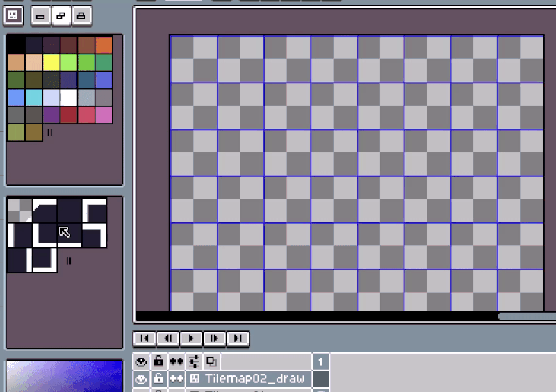
Task: Jump to the last frame
Action: tap(238, 338)
